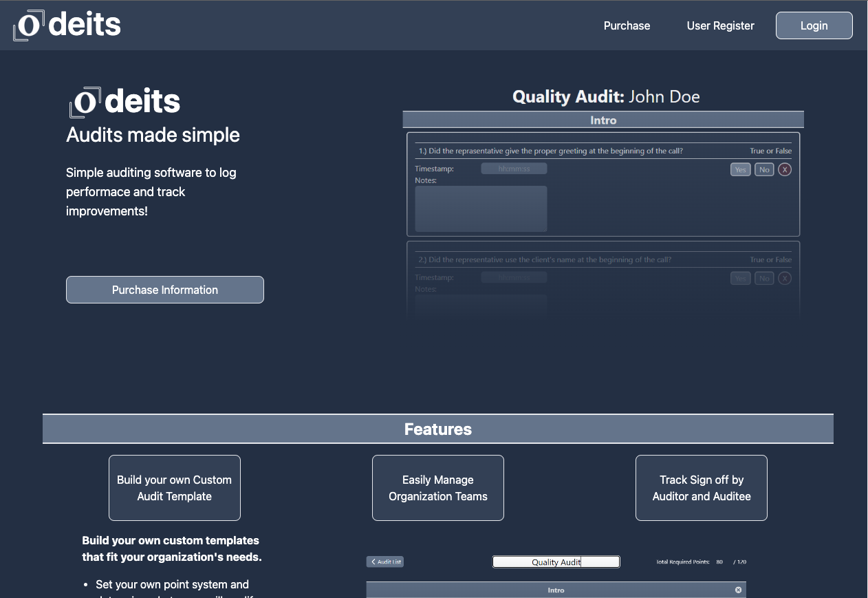Viewport: 868px width, 598px height.
Task: Select the Track Sign off by Auditor card
Action: [x=701, y=488]
